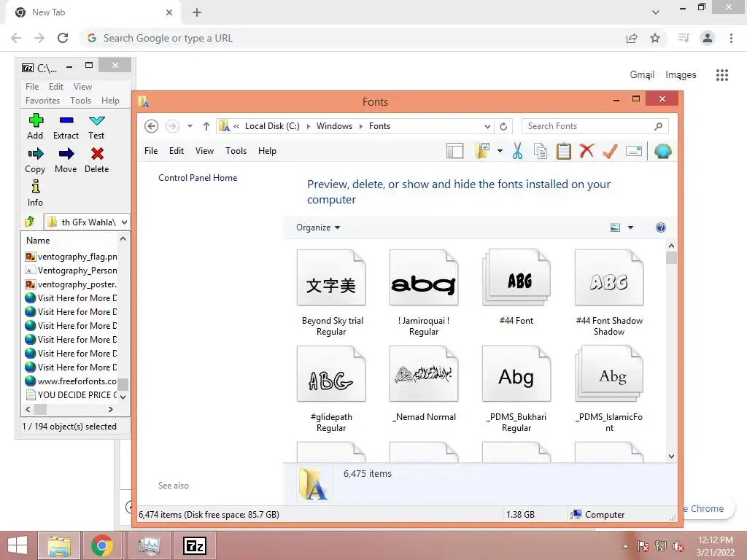The image size is (747, 560).
Task: Click the Copy icon in 7-Zip
Action: pos(35,153)
